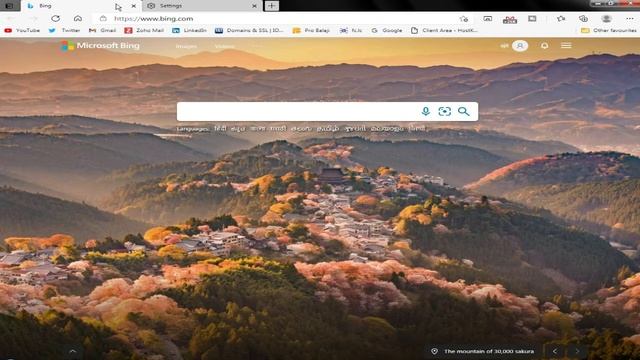Click the magnifier search icon

464,111
